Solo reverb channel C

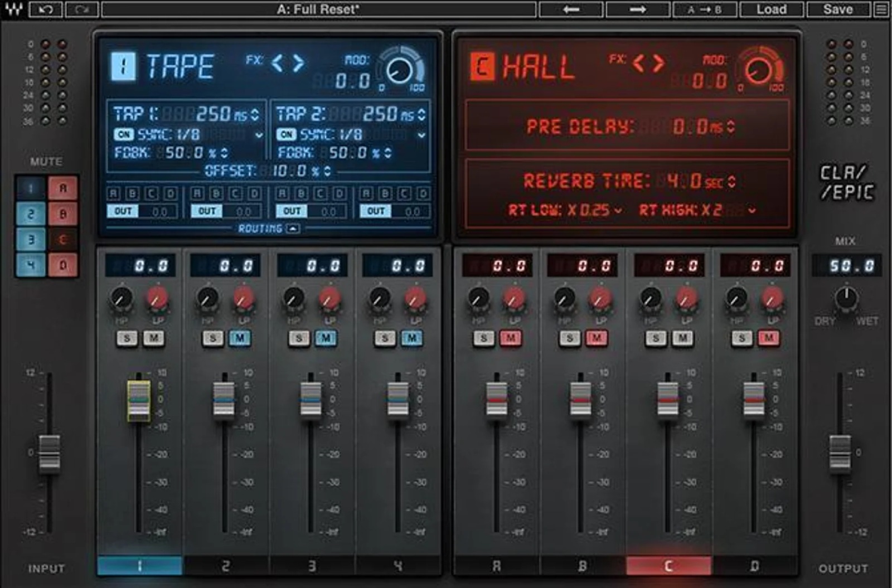tap(656, 338)
